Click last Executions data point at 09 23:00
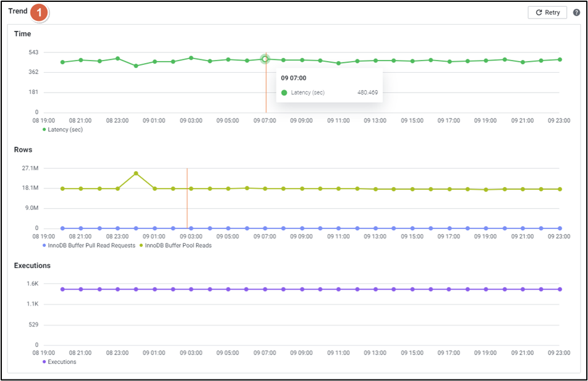Viewport: 588px width, 381px height. [x=560, y=289]
